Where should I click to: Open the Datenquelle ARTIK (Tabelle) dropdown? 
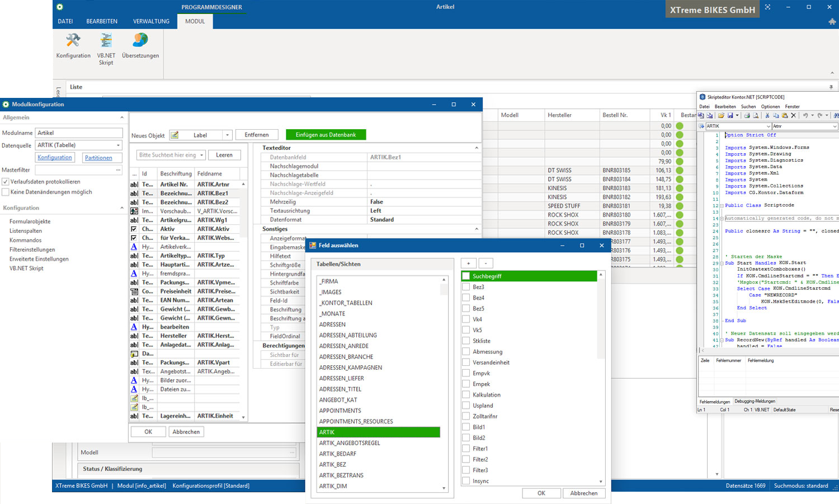tap(118, 145)
